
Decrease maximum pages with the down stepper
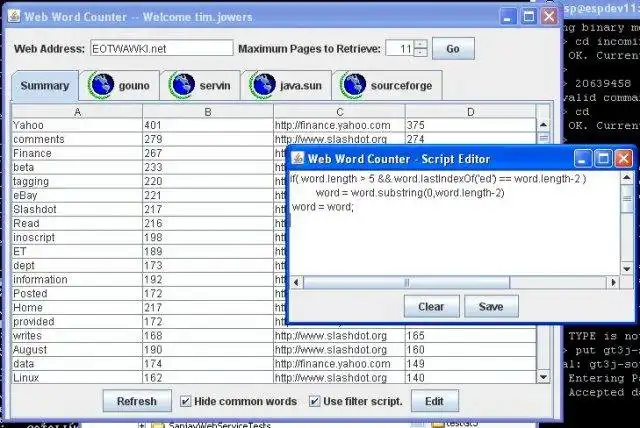click(420, 52)
